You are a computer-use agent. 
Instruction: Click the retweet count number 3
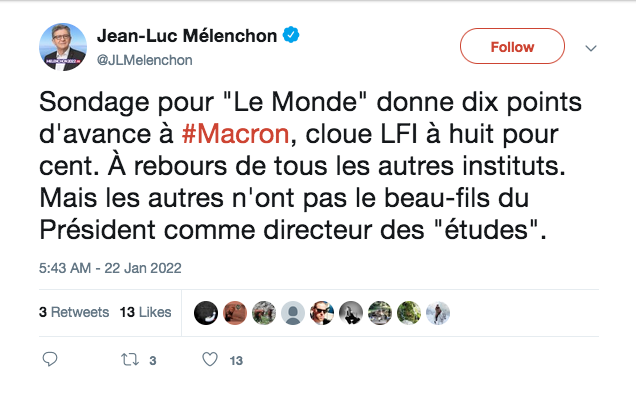point(153,361)
